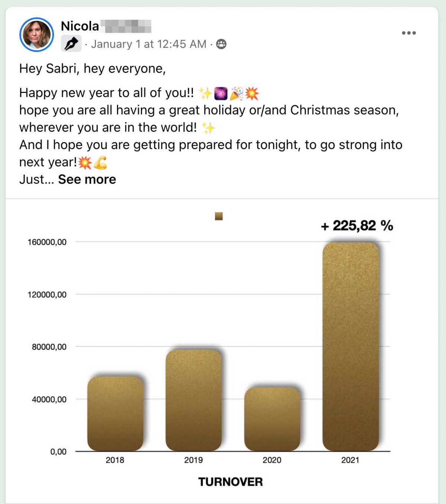The height and width of the screenshot is (504, 446).
Task: Open Nicola's profile picture
Action: point(36,35)
